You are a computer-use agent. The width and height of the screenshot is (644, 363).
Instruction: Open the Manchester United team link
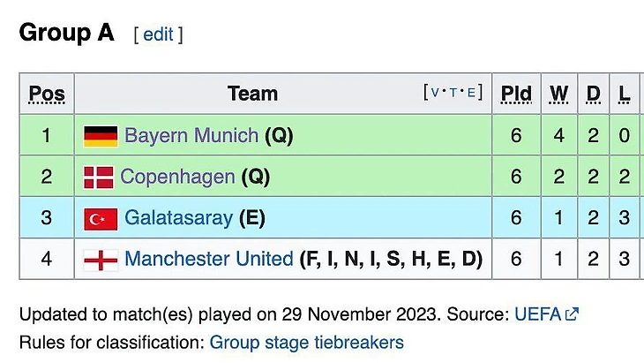[209, 260]
